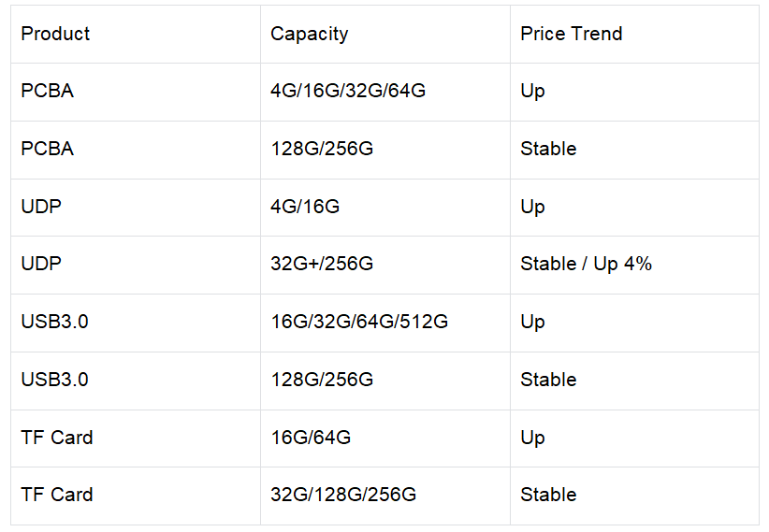Image resolution: width=769 pixels, height=532 pixels.
Task: Select 128G/256G capacity in the PCBA row
Action: pyautogui.click(x=321, y=150)
